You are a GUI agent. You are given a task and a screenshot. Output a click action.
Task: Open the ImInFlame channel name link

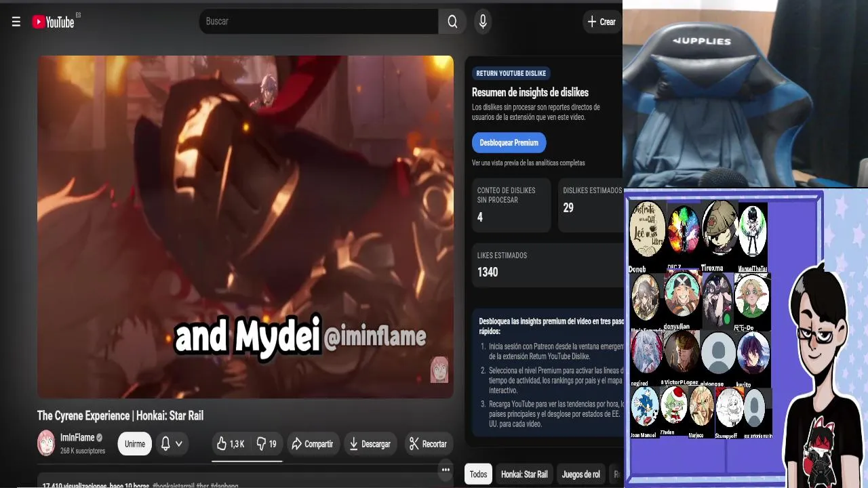[77, 438]
